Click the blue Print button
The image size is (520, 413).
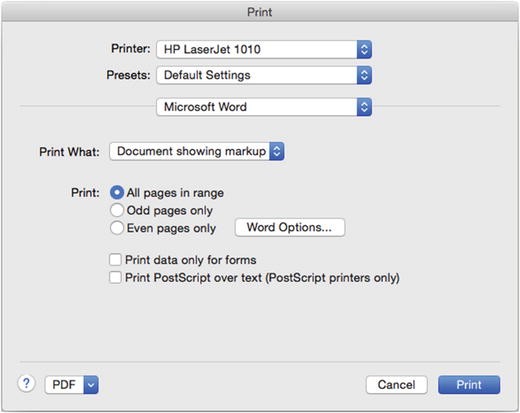click(x=469, y=385)
